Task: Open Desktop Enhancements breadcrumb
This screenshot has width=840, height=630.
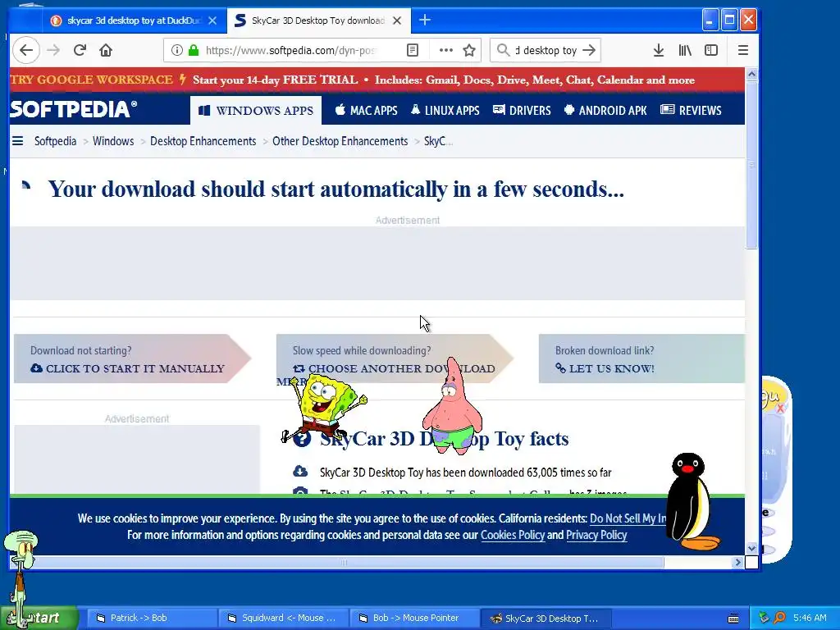Action: click(203, 141)
